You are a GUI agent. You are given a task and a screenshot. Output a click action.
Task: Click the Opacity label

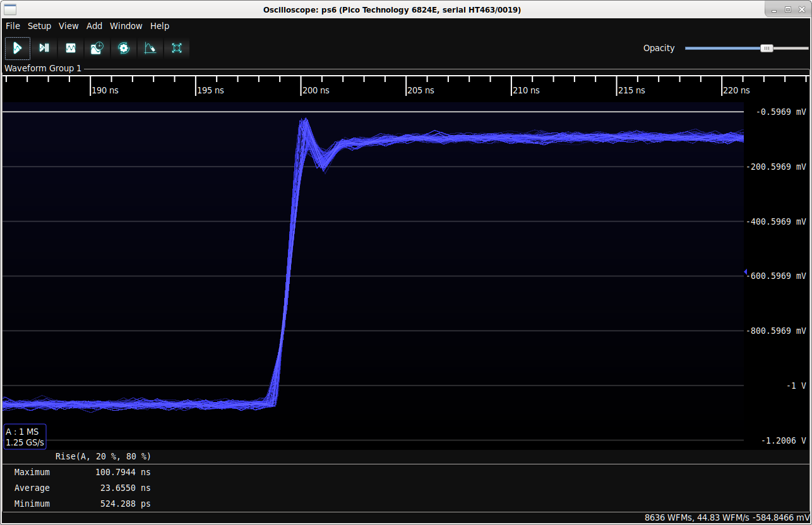pyautogui.click(x=659, y=48)
